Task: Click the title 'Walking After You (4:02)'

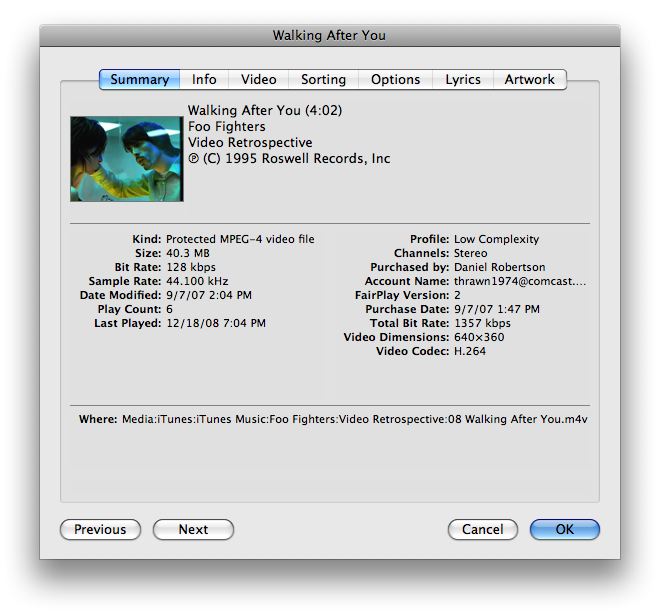Action: coord(265,110)
